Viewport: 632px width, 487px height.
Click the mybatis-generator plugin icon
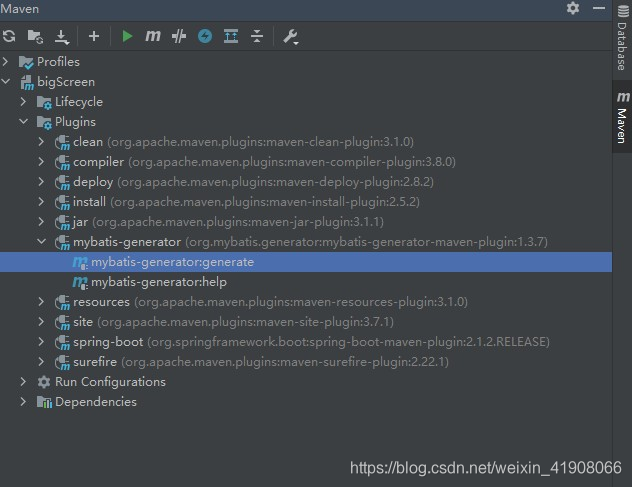pos(62,242)
